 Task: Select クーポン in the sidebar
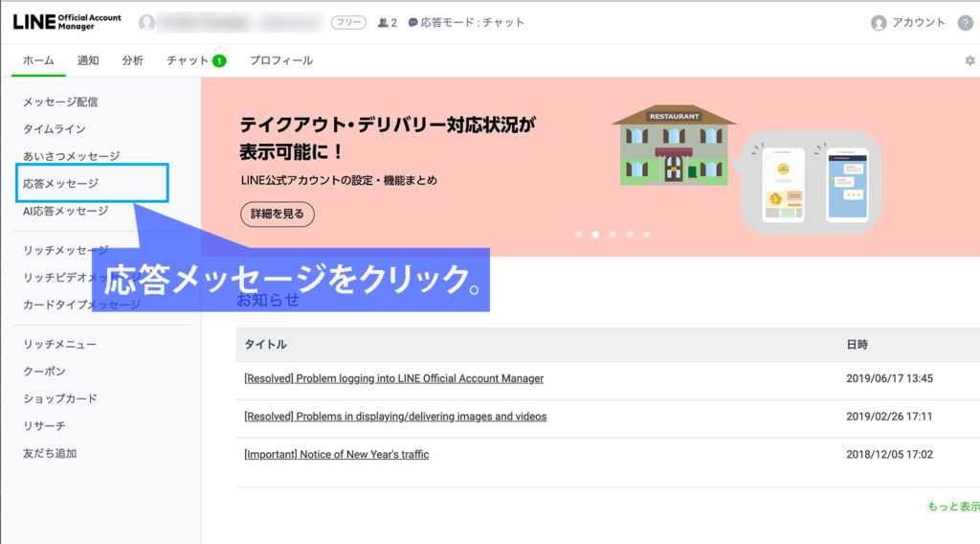(x=44, y=372)
